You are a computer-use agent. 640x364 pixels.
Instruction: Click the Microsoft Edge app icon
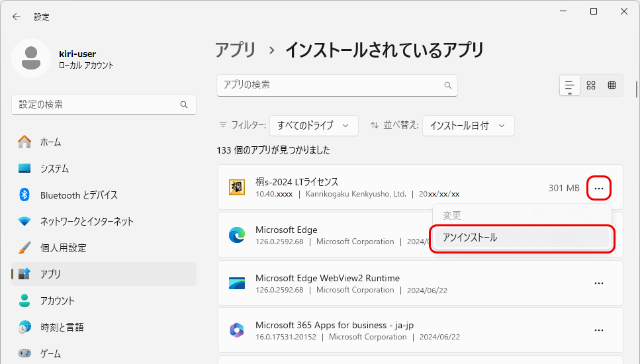point(237,235)
